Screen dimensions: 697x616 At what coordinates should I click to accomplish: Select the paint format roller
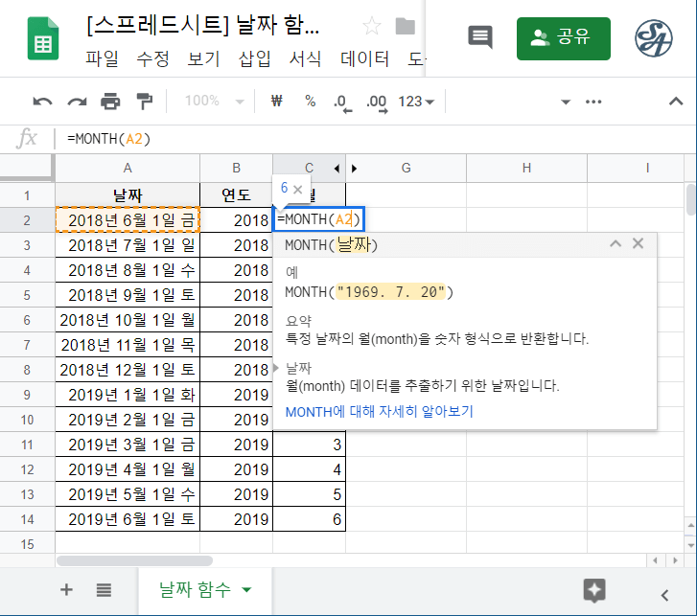145,102
